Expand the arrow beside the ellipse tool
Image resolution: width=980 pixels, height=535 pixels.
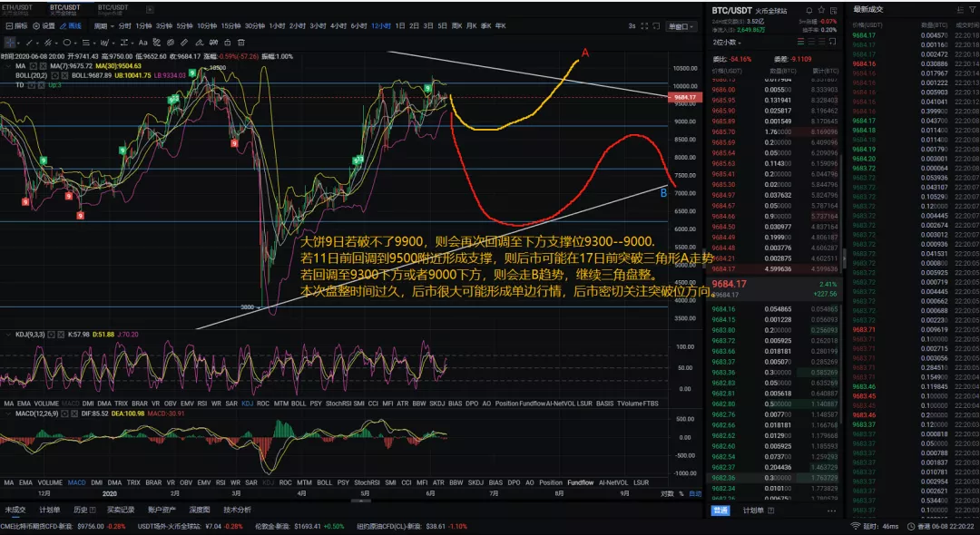pyautogui.click(x=75, y=44)
